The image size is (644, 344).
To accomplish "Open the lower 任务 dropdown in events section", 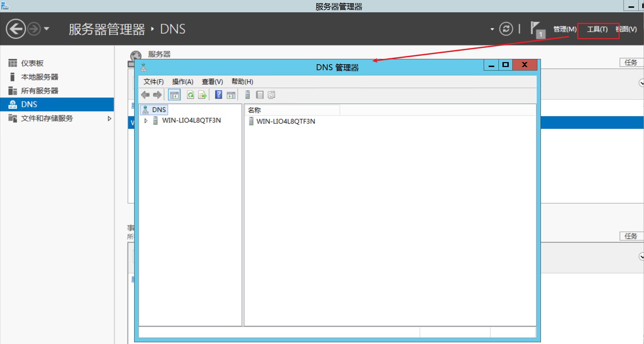I will tap(631, 236).
